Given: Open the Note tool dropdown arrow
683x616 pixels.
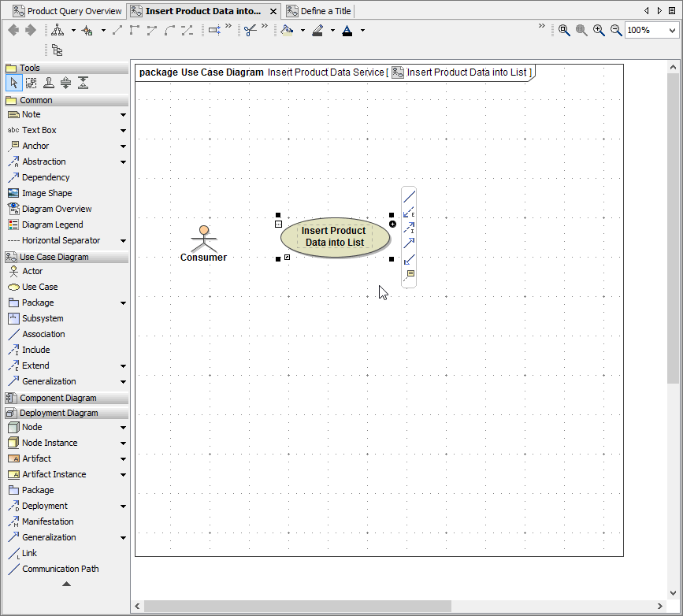Looking at the screenshot, I should click(123, 114).
